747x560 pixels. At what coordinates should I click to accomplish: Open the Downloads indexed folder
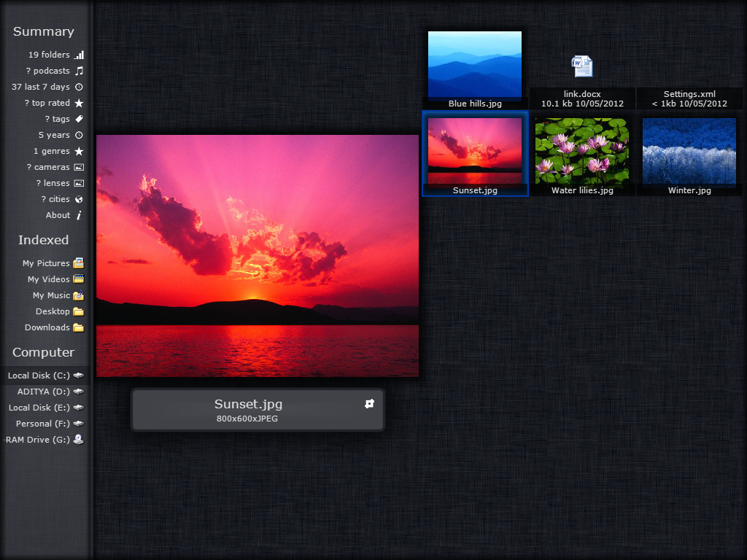pyautogui.click(x=47, y=327)
